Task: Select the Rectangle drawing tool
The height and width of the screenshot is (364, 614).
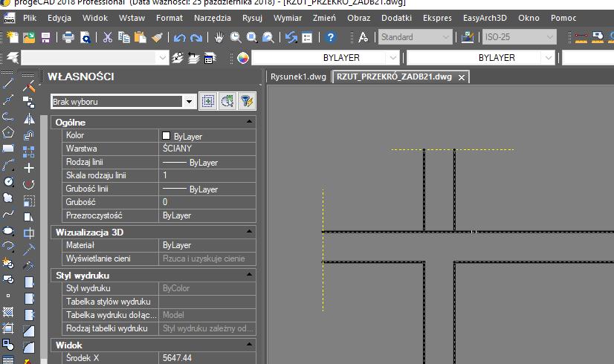Action: coord(8,149)
